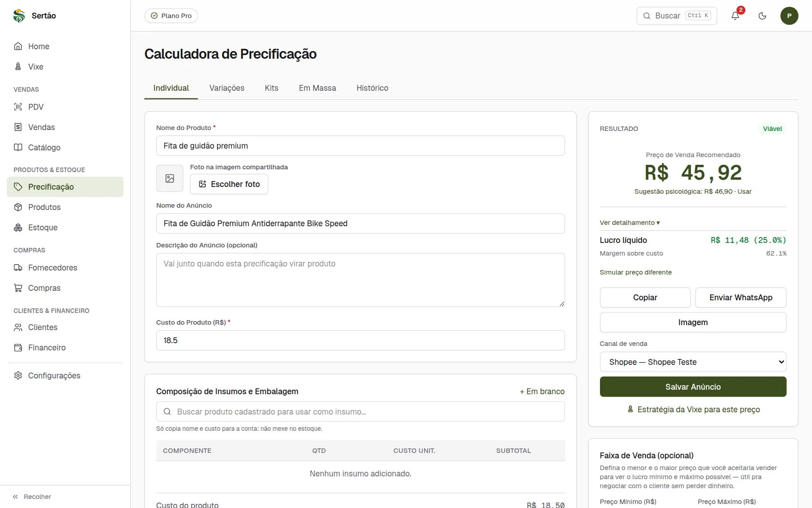Click the Nome do Produto field
Screen dimensions: 812x508
[360, 146]
